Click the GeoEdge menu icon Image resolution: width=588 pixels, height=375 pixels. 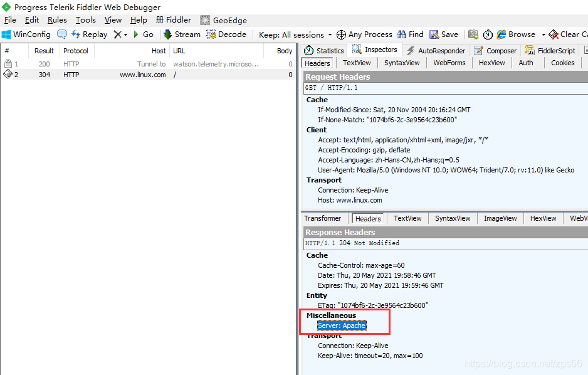205,20
